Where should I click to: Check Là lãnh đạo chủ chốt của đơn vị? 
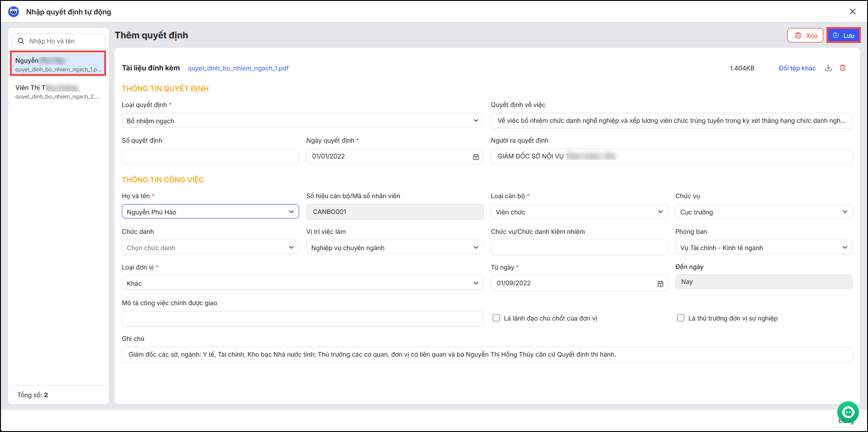click(x=496, y=318)
